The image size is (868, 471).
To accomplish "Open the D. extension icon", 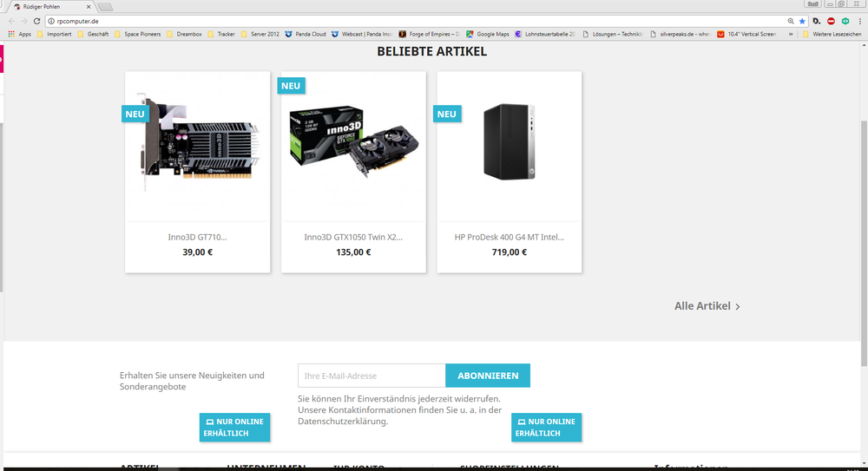I will tap(817, 21).
